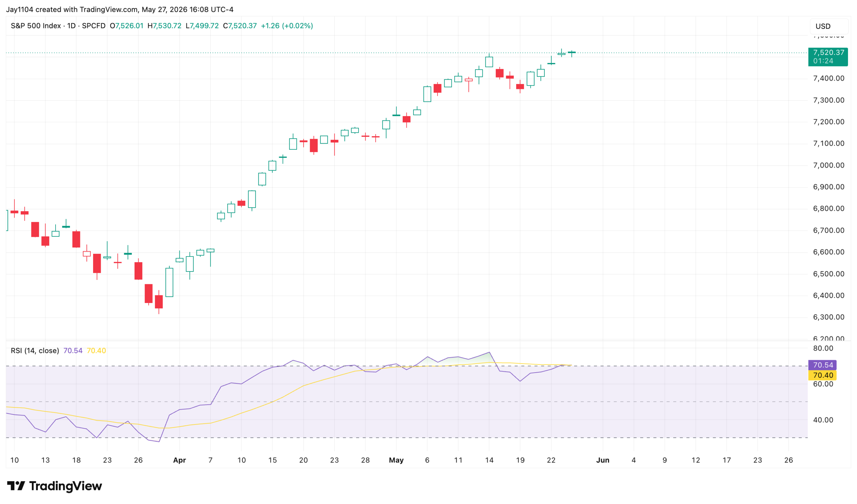The width and height of the screenshot is (857, 504).
Task: Click the 7,400.00 price axis label
Action: (829, 79)
